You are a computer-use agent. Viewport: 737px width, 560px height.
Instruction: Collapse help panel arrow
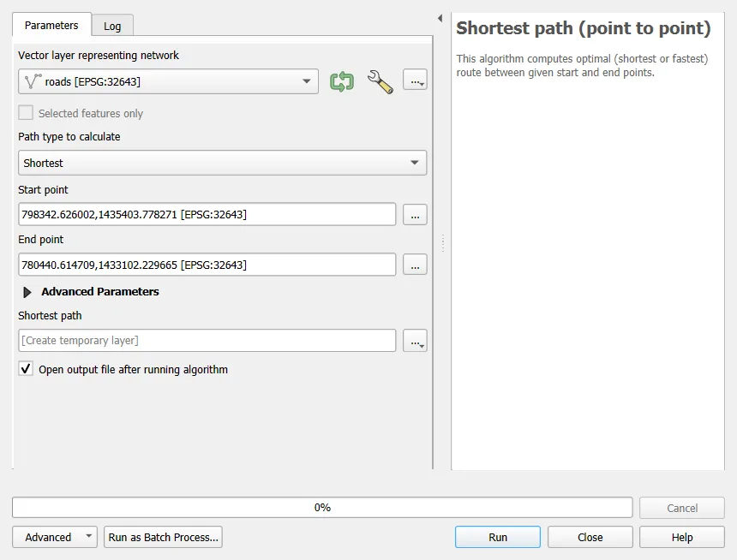click(x=440, y=18)
